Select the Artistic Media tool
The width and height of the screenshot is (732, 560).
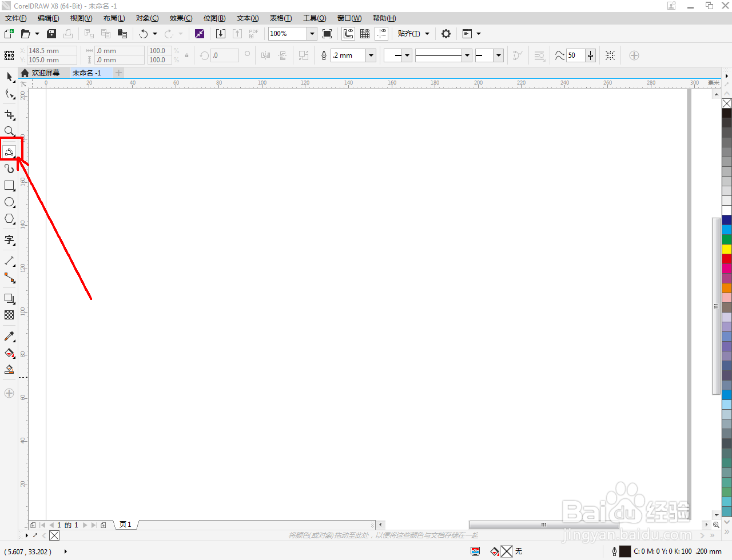tap(9, 169)
